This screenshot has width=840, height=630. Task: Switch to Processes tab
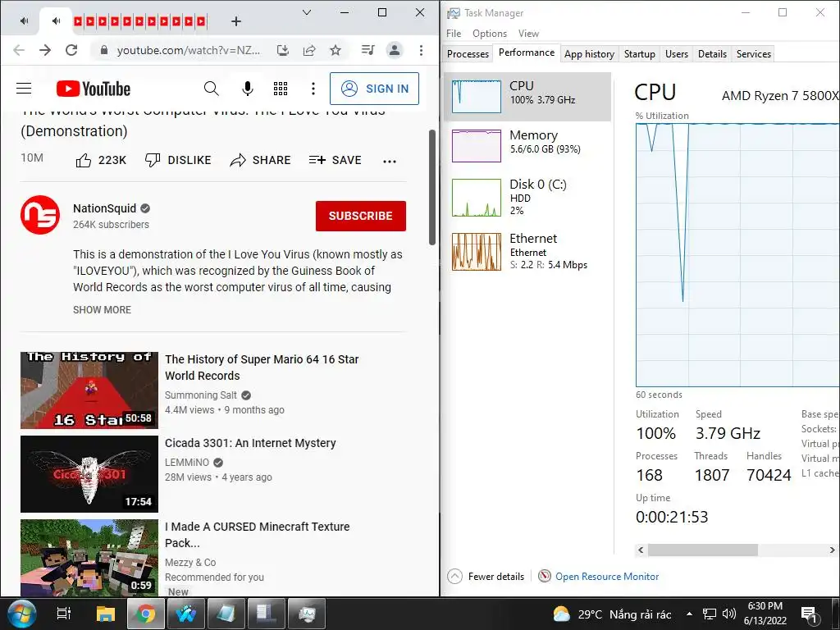tap(468, 53)
